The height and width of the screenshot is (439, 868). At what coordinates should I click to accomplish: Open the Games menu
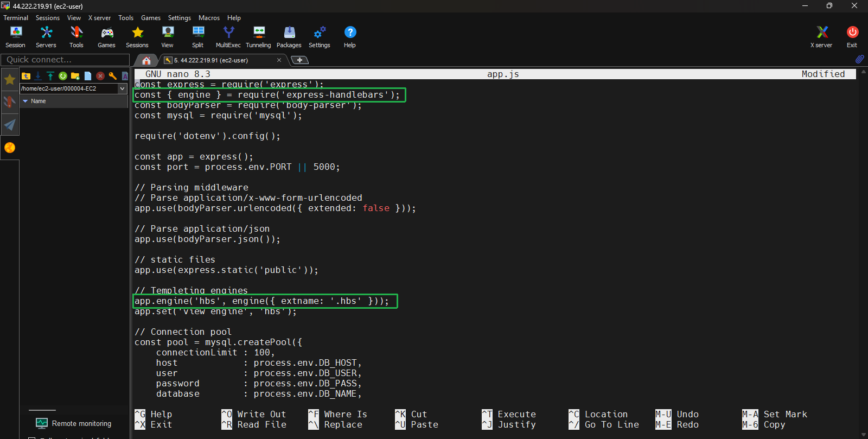[151, 18]
